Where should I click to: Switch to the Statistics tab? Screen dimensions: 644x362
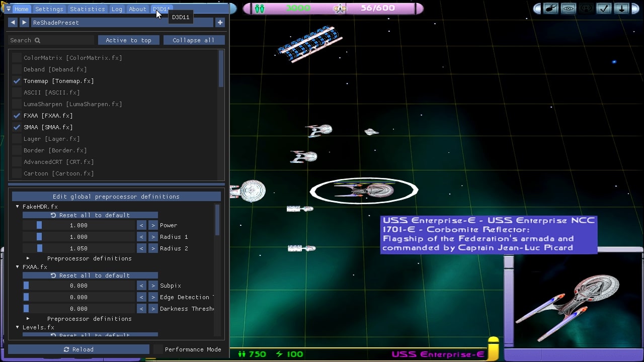88,9
